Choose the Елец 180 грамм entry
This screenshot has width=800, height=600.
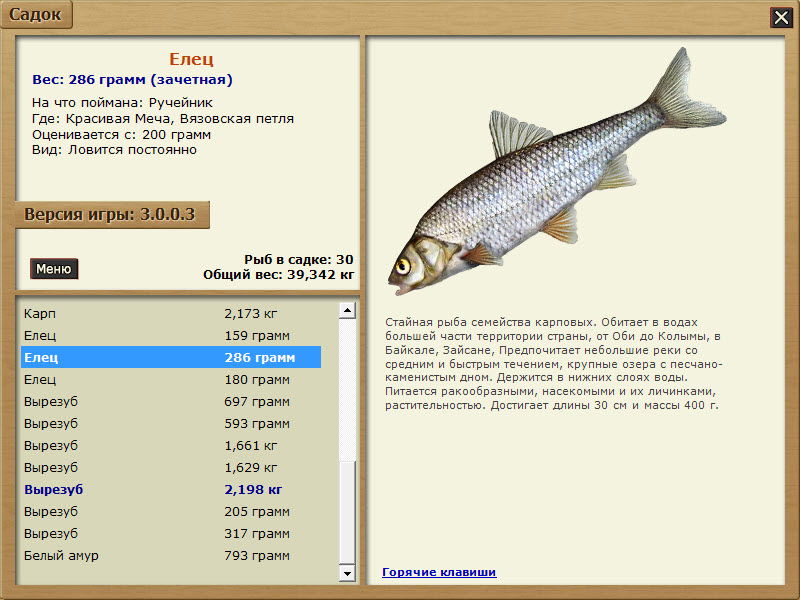[170, 380]
